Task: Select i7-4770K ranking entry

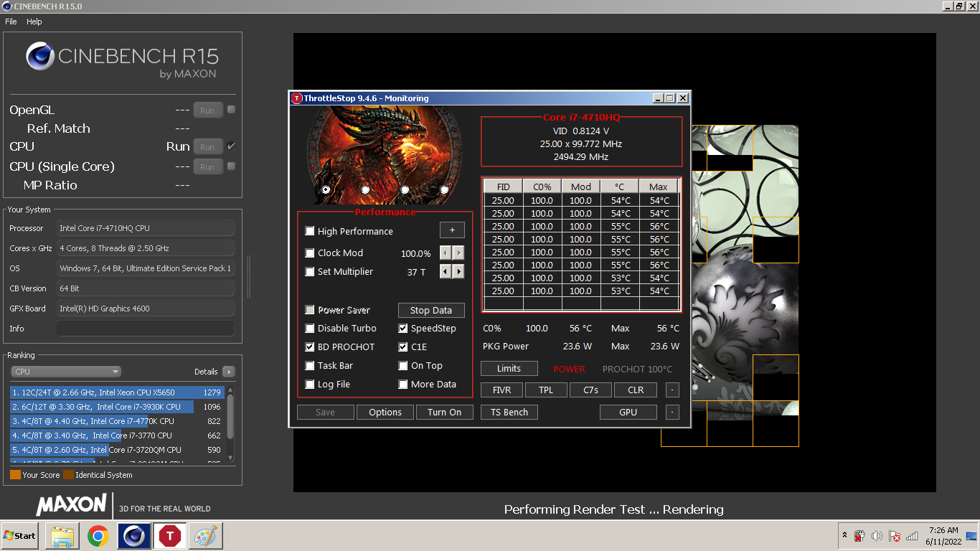Action: pos(117,421)
